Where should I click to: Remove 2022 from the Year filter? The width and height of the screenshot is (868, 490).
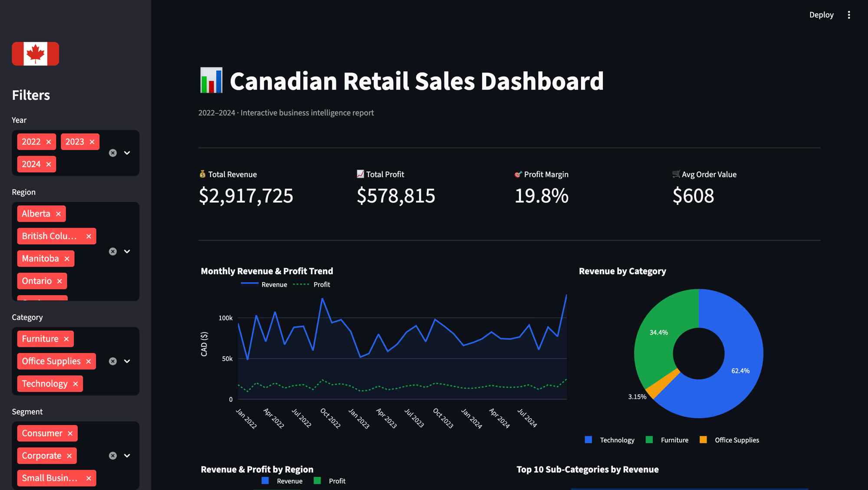tap(49, 141)
